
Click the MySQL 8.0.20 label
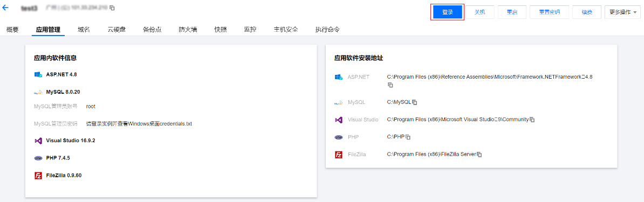click(63, 92)
